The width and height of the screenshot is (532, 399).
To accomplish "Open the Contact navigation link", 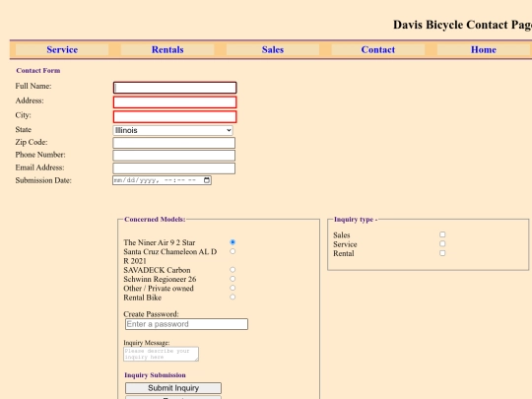I will (378, 49).
